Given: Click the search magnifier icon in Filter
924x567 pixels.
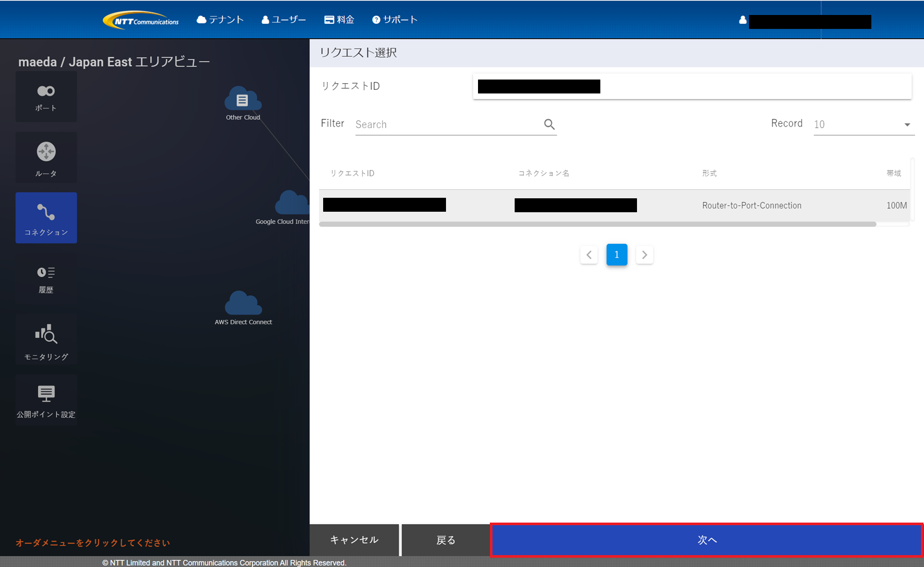Looking at the screenshot, I should click(x=549, y=124).
